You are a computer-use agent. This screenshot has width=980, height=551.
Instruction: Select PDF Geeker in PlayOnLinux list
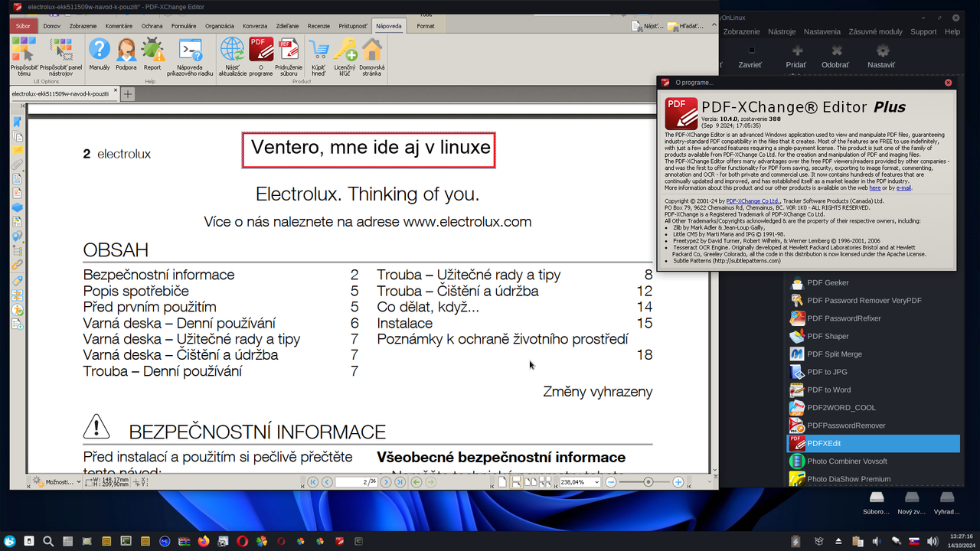click(x=873, y=282)
